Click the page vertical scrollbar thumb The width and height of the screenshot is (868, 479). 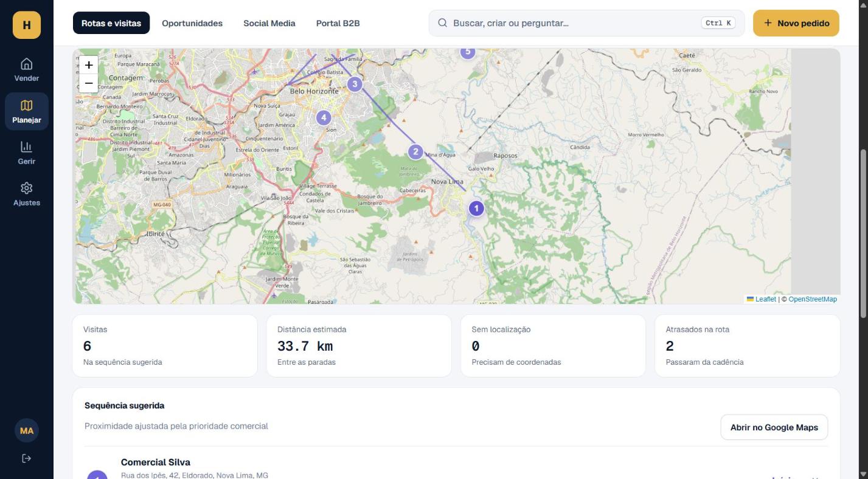(x=863, y=232)
